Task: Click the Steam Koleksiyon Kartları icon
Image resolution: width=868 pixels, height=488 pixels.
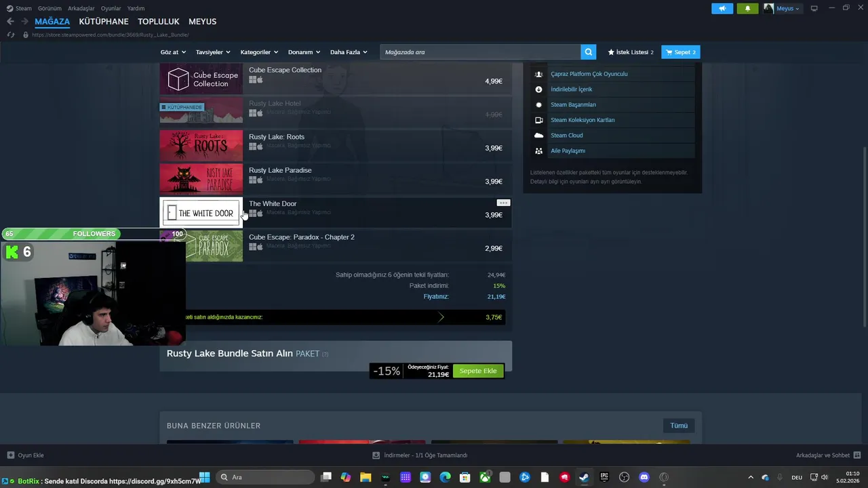Action: click(x=538, y=120)
